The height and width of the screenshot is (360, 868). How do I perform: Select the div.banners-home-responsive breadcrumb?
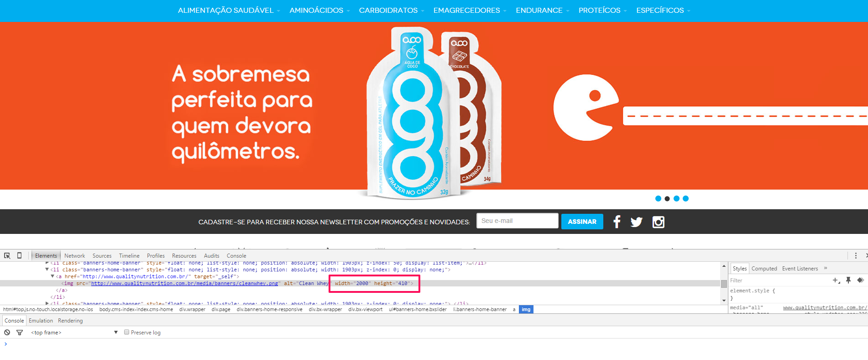coord(269,309)
